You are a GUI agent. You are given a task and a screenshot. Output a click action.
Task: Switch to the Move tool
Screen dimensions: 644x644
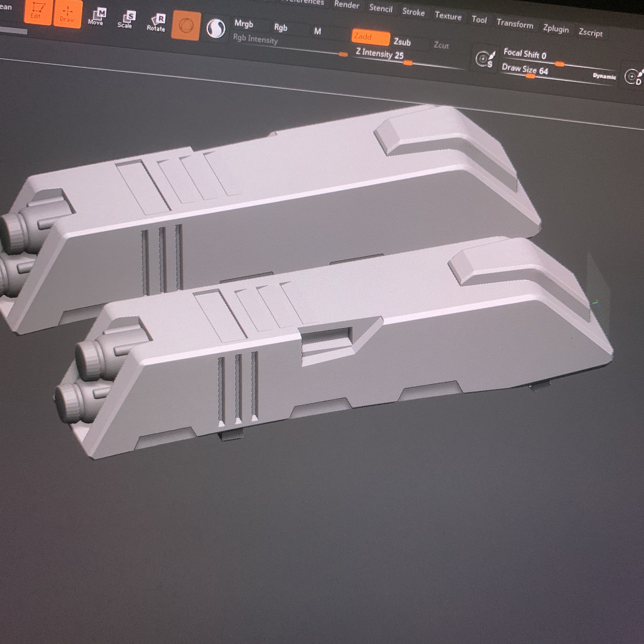[x=97, y=17]
